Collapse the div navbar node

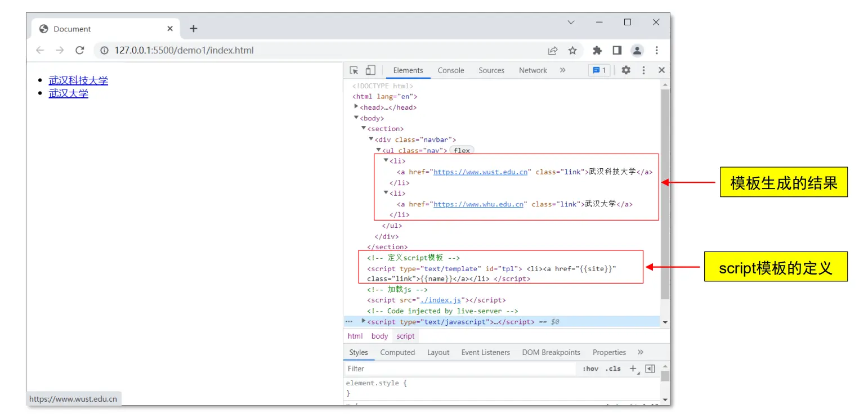click(371, 139)
